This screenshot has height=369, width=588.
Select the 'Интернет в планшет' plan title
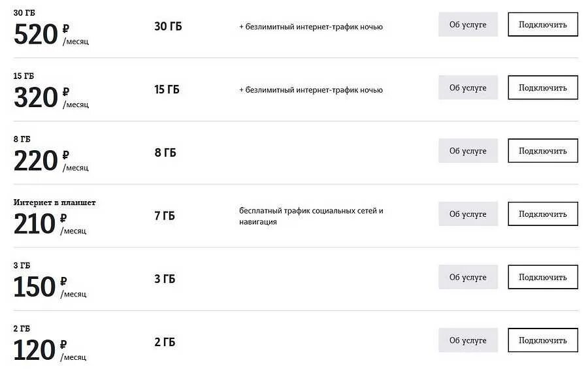coord(54,202)
